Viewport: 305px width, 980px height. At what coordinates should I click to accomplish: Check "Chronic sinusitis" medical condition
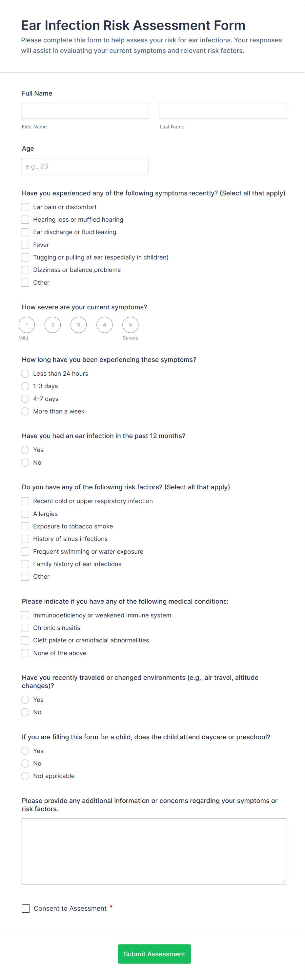pos(25,628)
